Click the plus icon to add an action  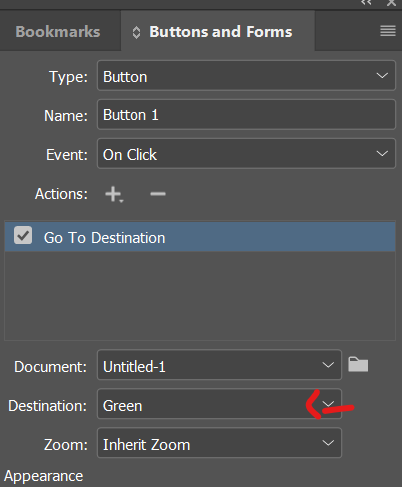click(x=114, y=194)
